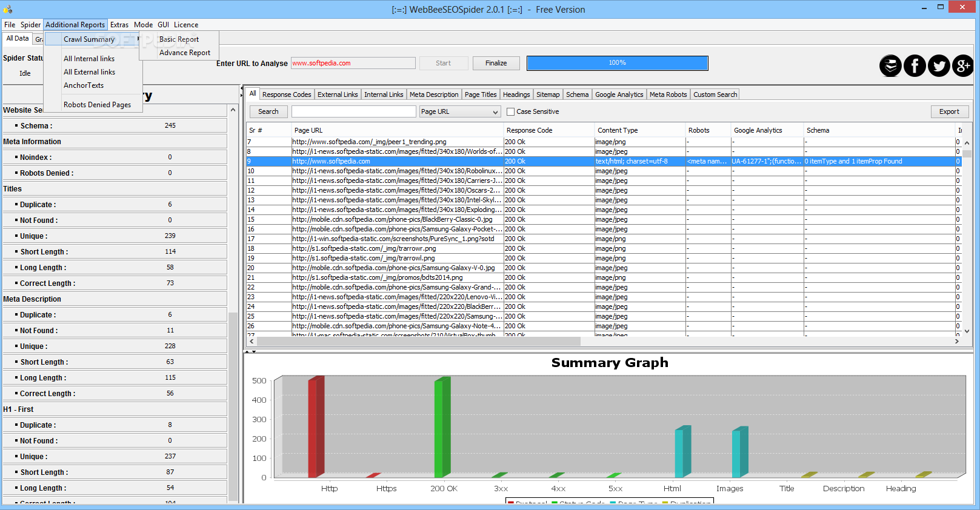Click the Schema count row showing 245

click(115, 125)
